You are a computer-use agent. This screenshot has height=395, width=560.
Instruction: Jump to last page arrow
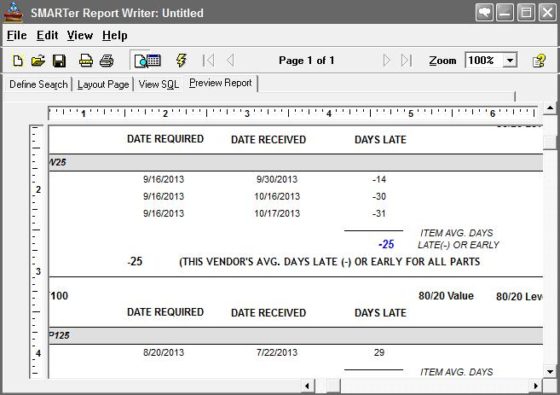tap(406, 60)
